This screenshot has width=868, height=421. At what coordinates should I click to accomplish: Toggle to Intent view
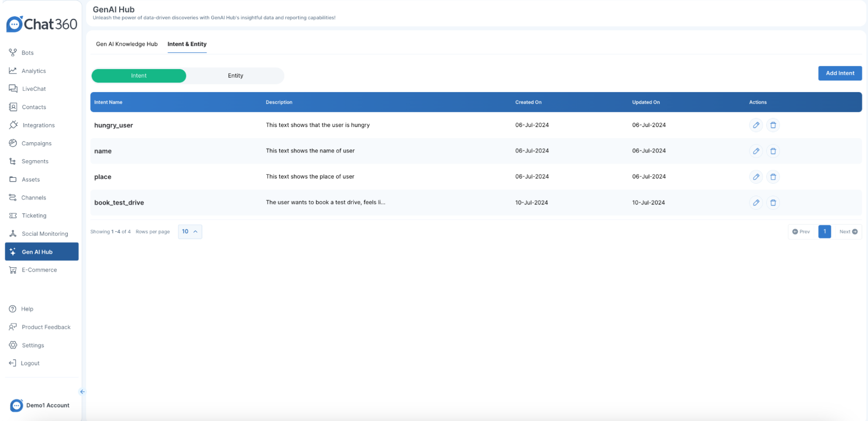pyautogui.click(x=139, y=76)
